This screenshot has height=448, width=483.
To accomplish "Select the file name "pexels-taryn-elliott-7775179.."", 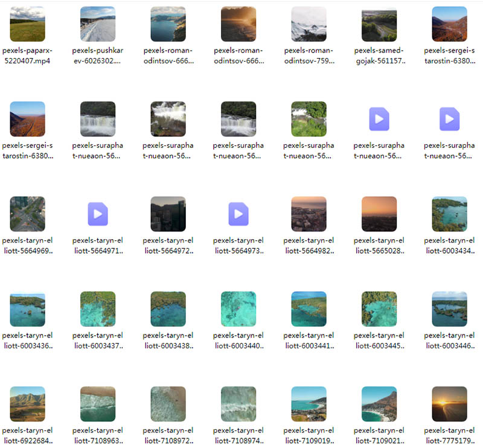I will [x=449, y=435].
